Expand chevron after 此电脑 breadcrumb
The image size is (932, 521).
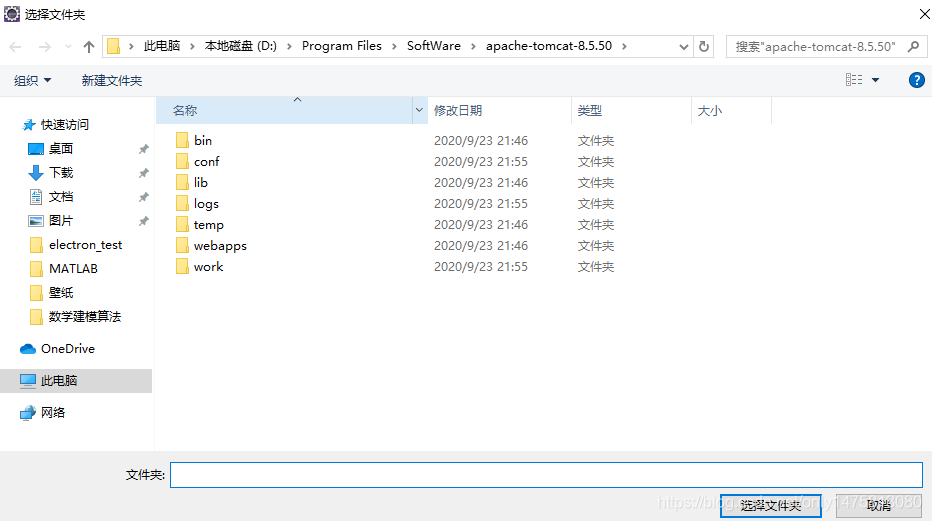pos(192,46)
